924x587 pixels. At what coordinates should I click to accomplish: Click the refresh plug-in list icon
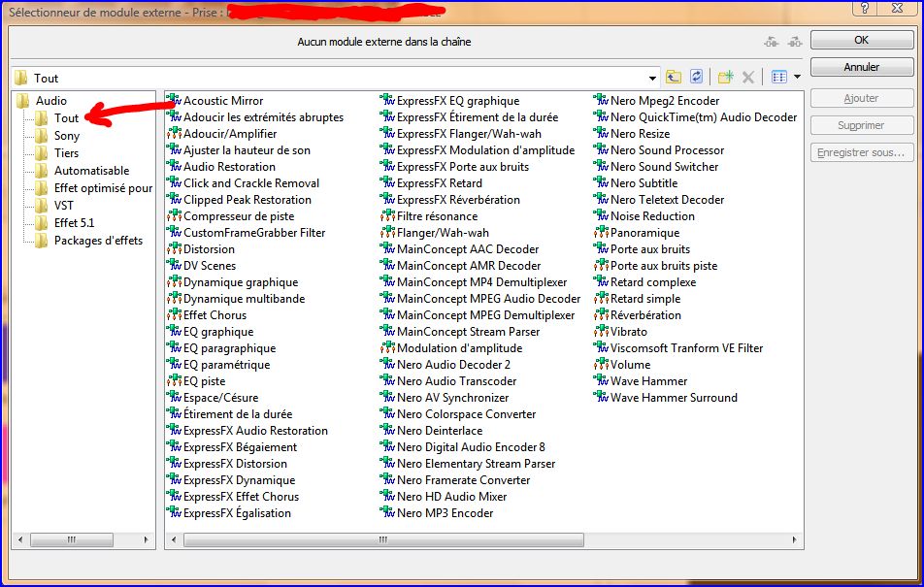[697, 77]
